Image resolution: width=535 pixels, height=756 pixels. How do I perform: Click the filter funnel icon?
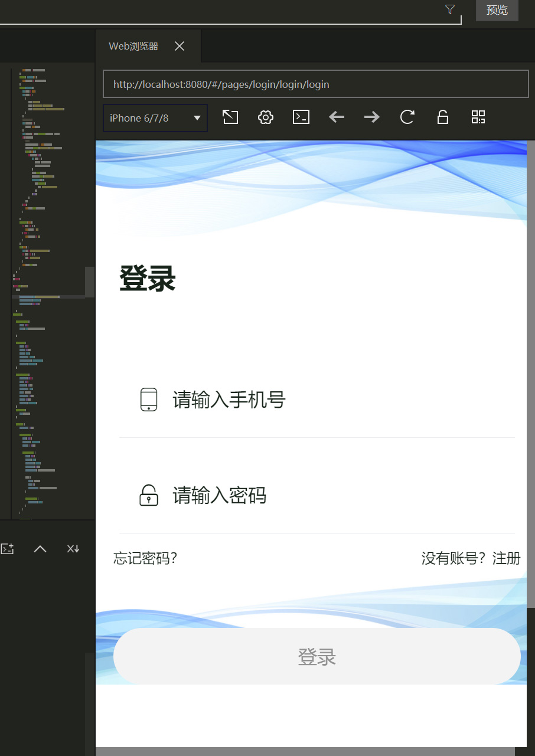tap(450, 9)
